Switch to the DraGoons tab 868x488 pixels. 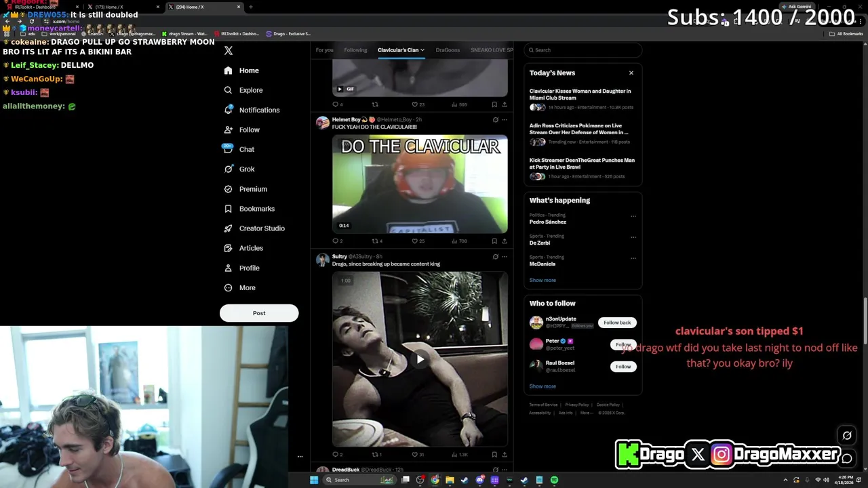[448, 50]
